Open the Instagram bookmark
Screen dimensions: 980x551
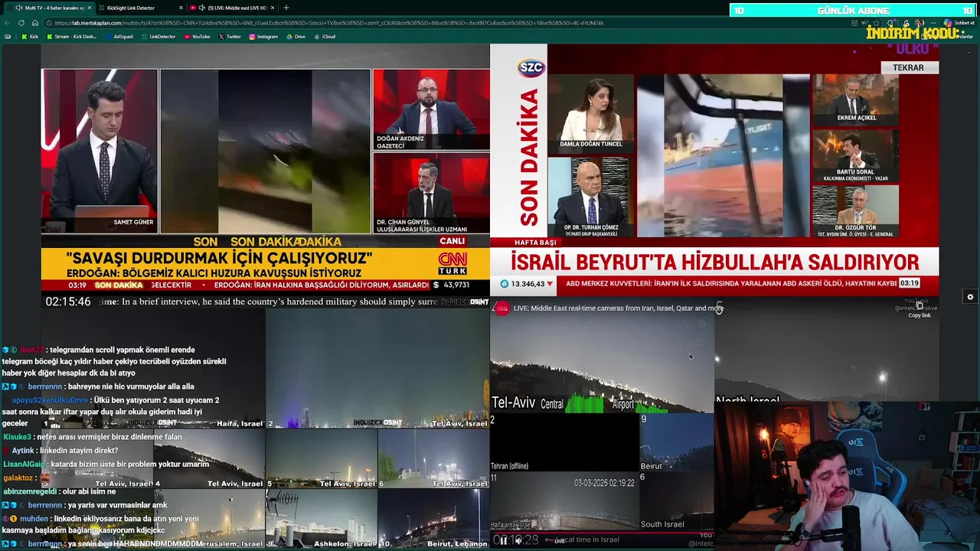click(263, 36)
